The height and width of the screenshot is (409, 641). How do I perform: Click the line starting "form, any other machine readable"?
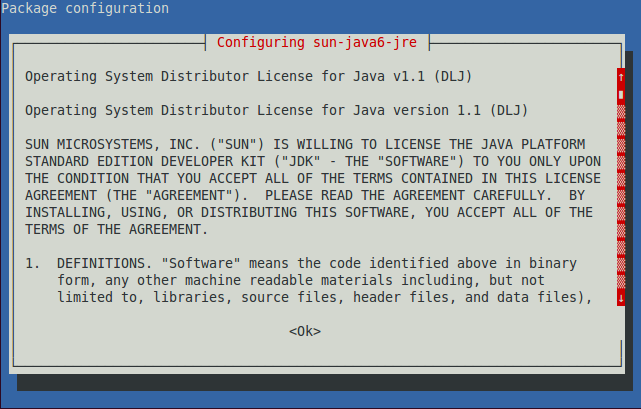(x=301, y=281)
